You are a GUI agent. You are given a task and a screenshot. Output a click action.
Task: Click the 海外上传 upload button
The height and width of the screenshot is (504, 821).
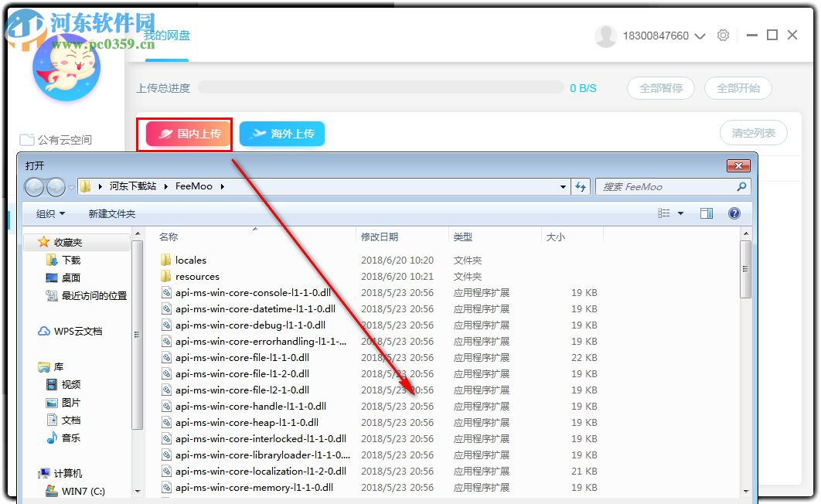click(x=282, y=134)
